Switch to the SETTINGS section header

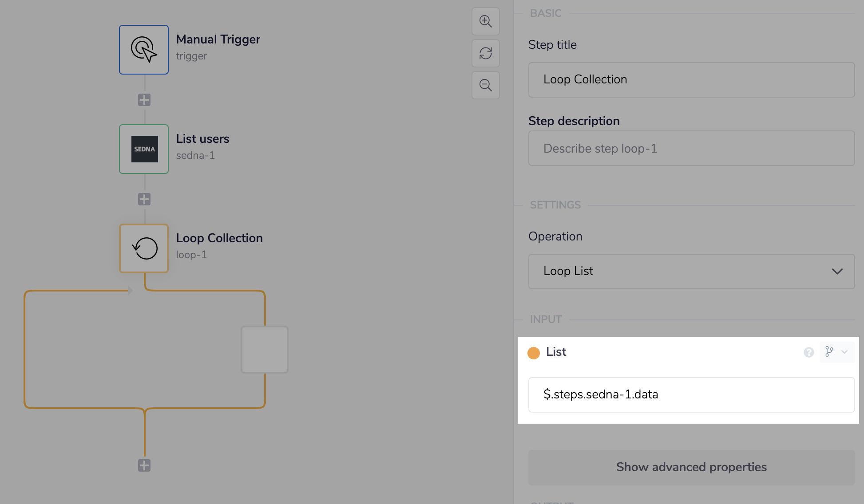tap(555, 205)
